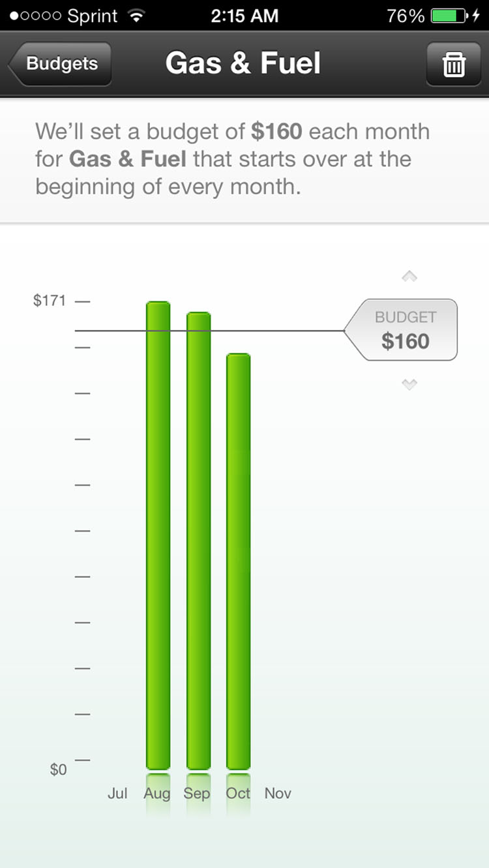The width and height of the screenshot is (489, 868).
Task: Select the October spending bar
Action: (x=238, y=561)
